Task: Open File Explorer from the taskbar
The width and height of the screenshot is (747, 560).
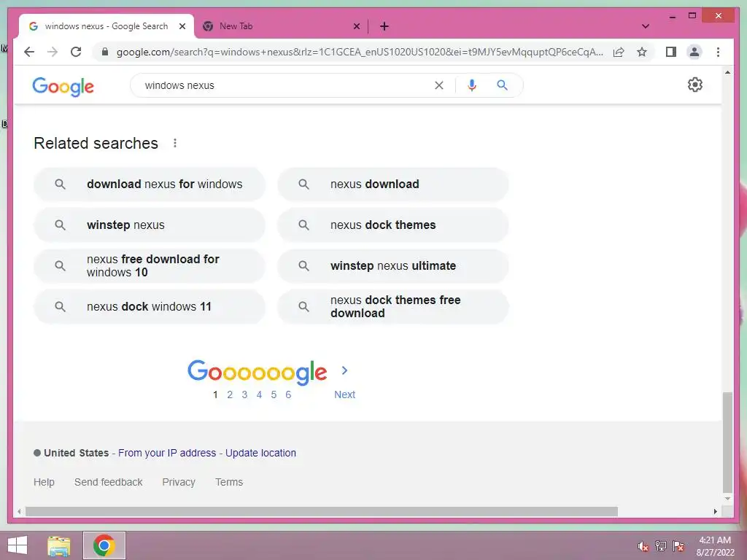Action: [58, 545]
